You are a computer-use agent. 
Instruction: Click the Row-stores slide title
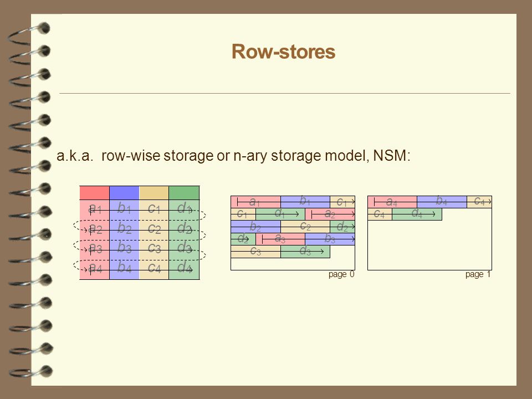pyautogui.click(x=283, y=52)
